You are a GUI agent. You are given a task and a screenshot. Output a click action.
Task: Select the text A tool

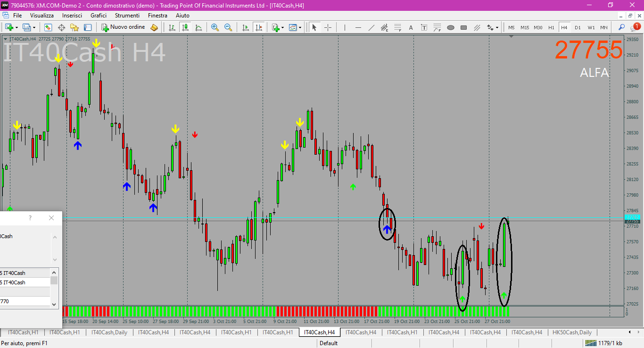pos(411,27)
